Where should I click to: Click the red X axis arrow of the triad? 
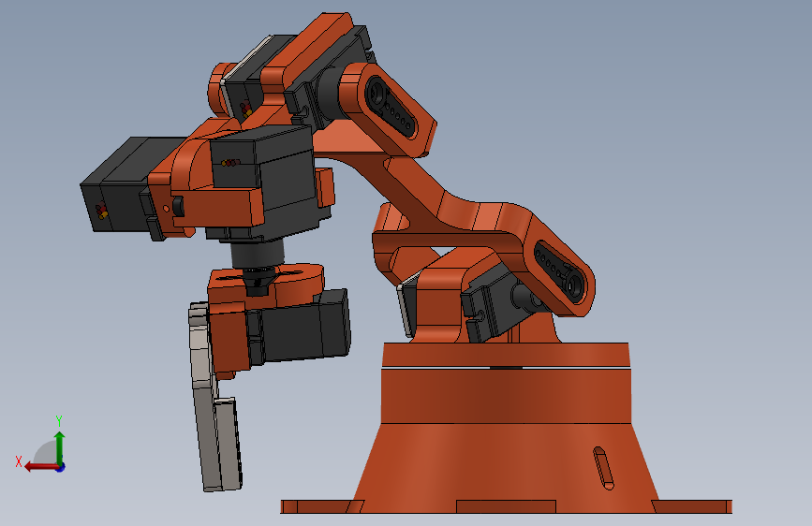point(41,467)
